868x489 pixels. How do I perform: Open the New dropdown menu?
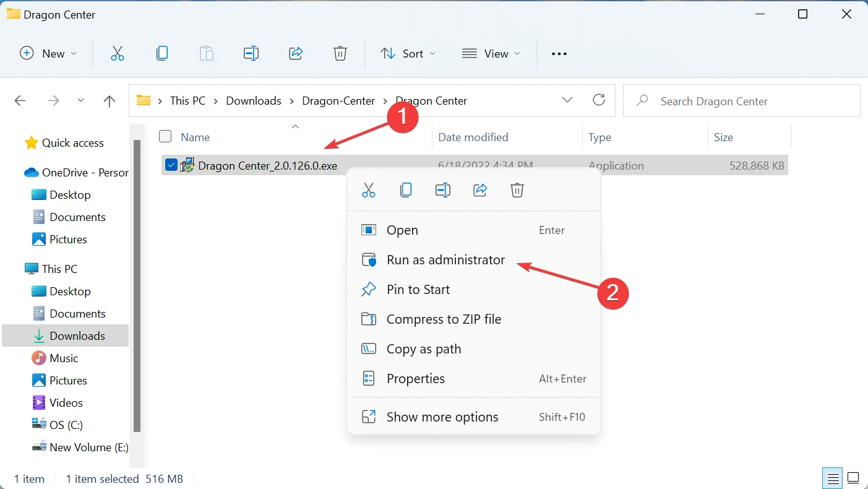[x=48, y=54]
